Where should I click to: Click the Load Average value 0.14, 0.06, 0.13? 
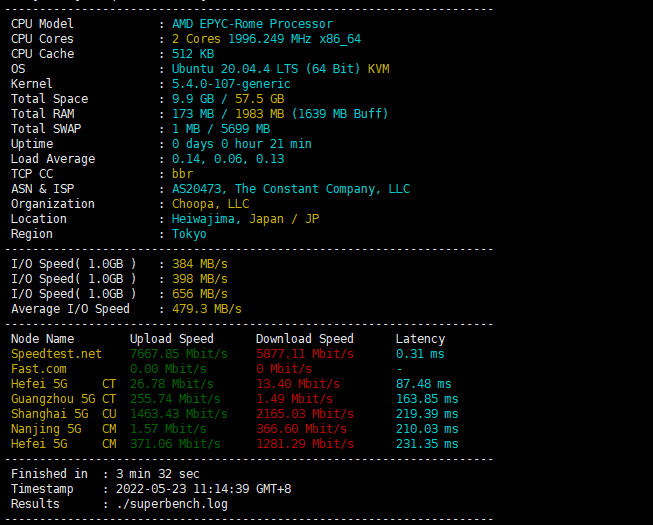[228, 159]
